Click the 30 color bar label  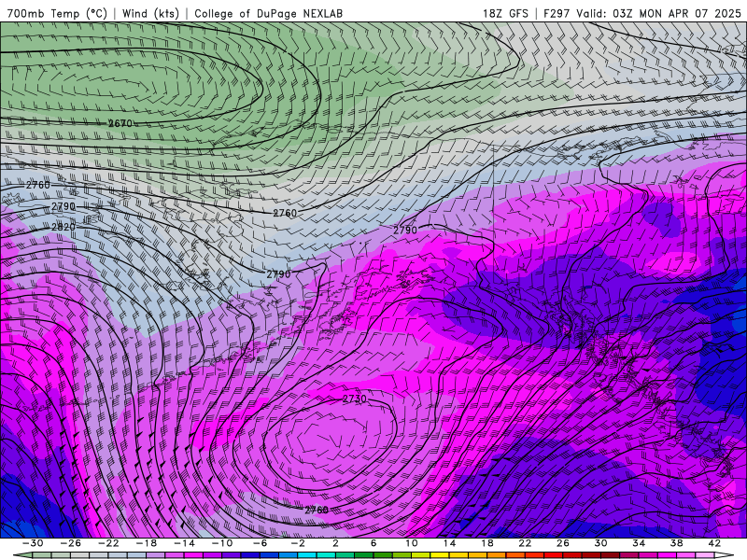tap(600, 543)
